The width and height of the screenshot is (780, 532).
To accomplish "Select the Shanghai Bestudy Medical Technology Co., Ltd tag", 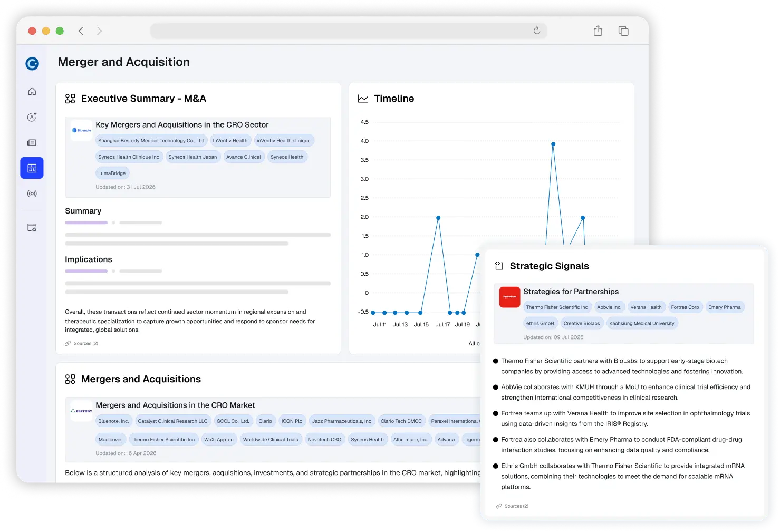I will (x=151, y=141).
